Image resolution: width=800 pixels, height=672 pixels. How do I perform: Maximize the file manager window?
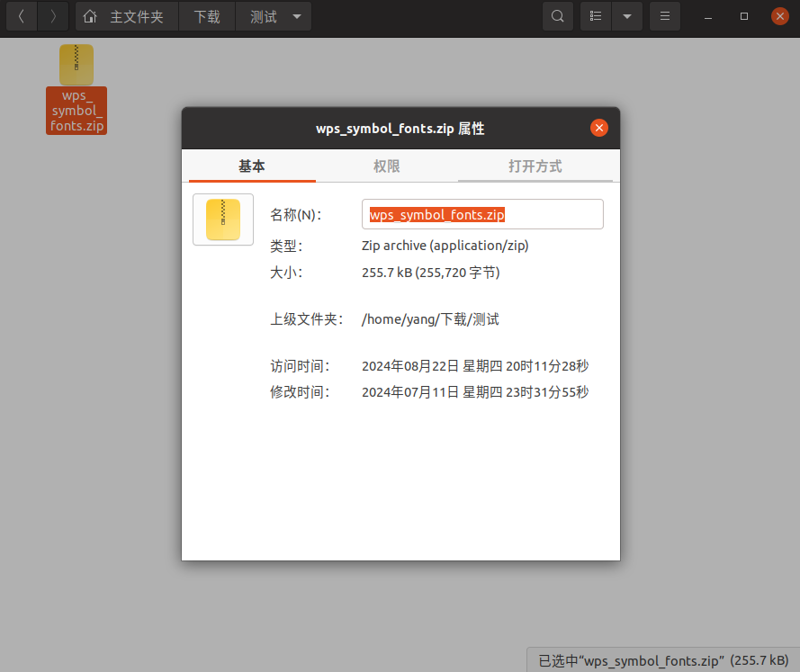click(744, 16)
